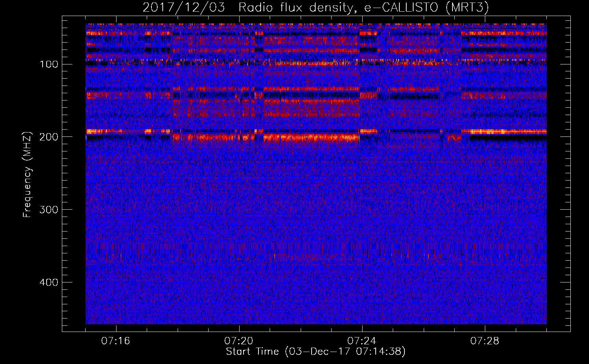Click the 07:20 time tick label

239,341
